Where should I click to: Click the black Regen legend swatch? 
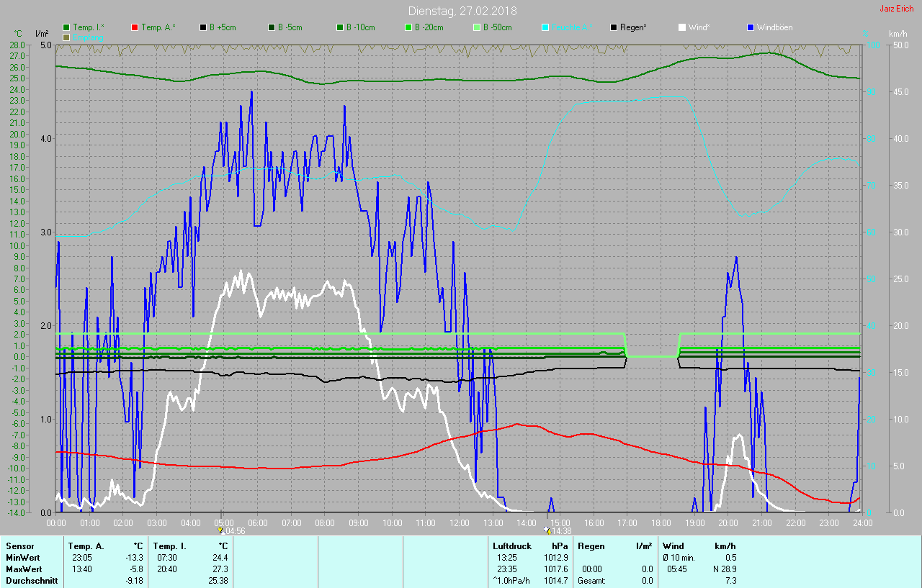(x=614, y=27)
